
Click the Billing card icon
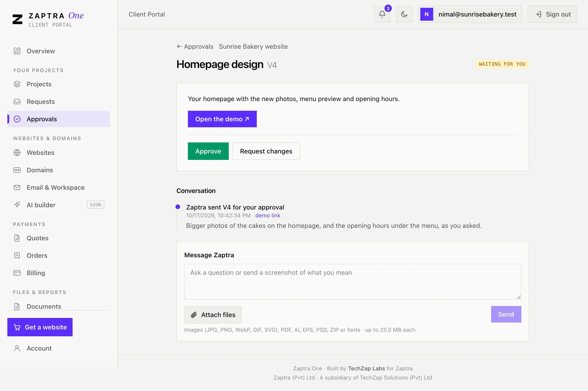tap(17, 273)
